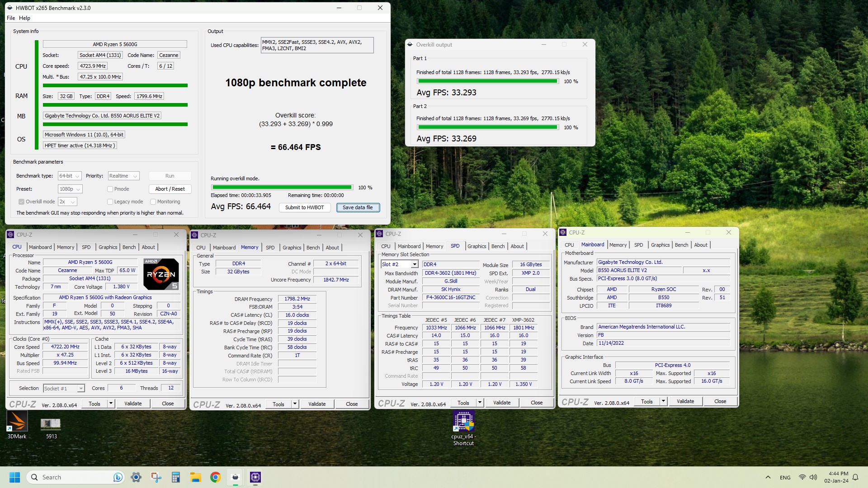Open the Slot #2 memory slot dropdown
The height and width of the screenshot is (488, 868).
[400, 264]
